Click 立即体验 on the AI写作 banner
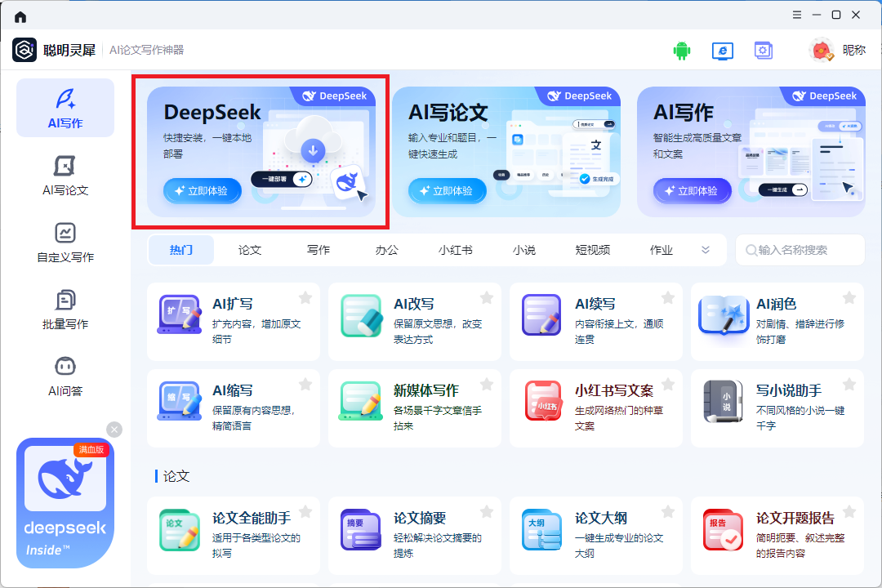Image resolution: width=882 pixels, height=588 pixels. (x=693, y=191)
